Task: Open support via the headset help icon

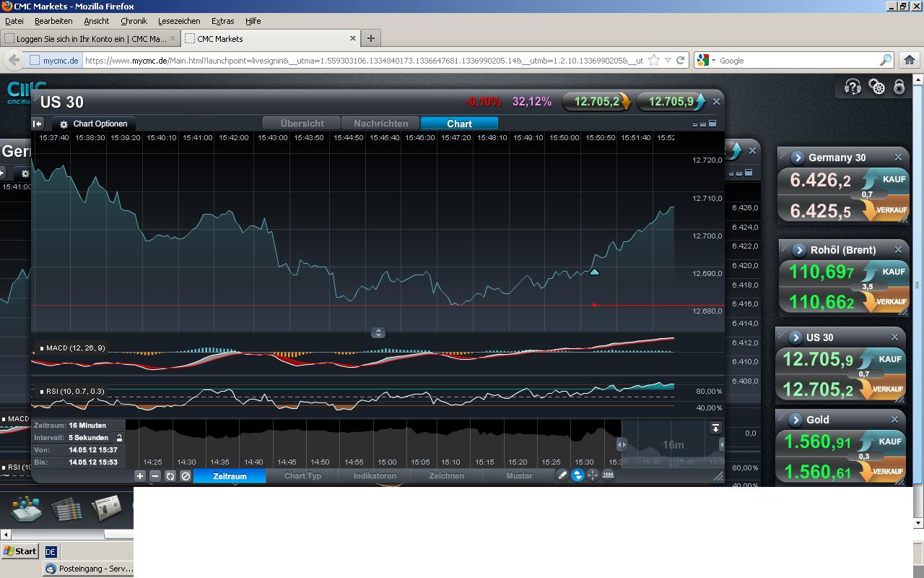Action: pyautogui.click(x=853, y=87)
